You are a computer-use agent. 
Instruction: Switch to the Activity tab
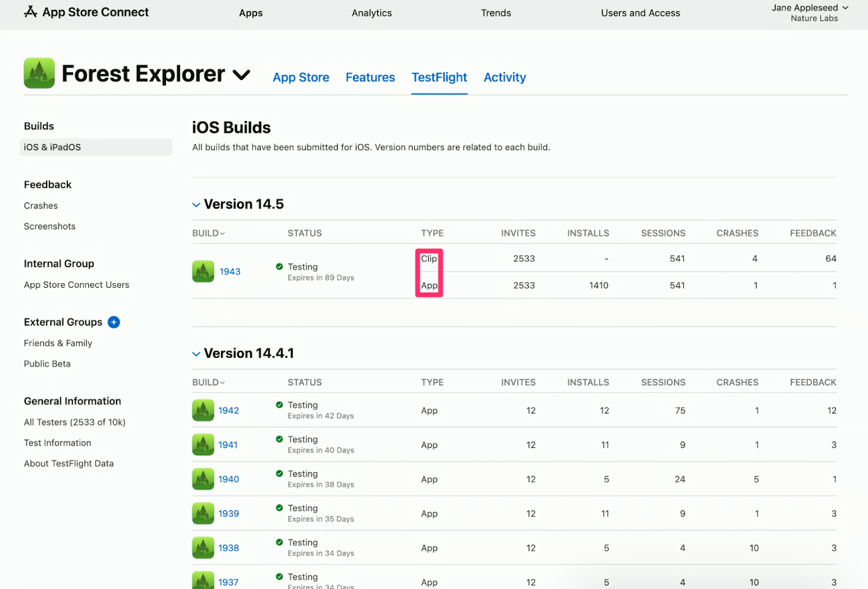point(505,77)
